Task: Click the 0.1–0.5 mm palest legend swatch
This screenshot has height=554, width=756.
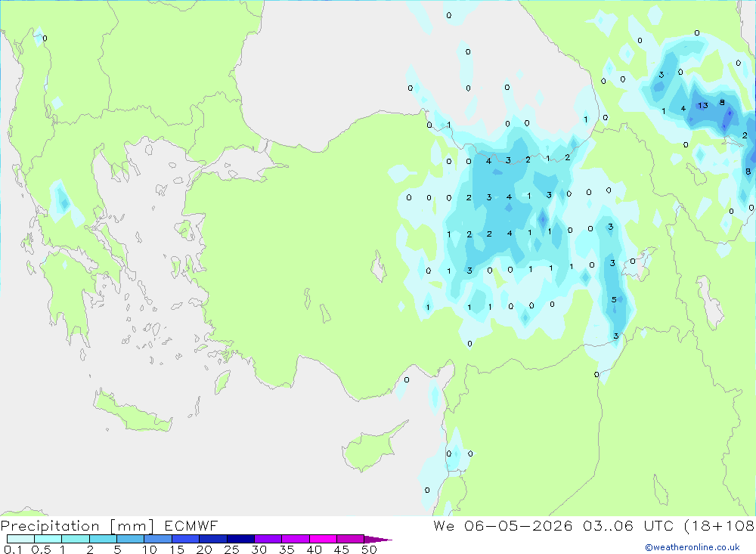Action: (x=20, y=539)
